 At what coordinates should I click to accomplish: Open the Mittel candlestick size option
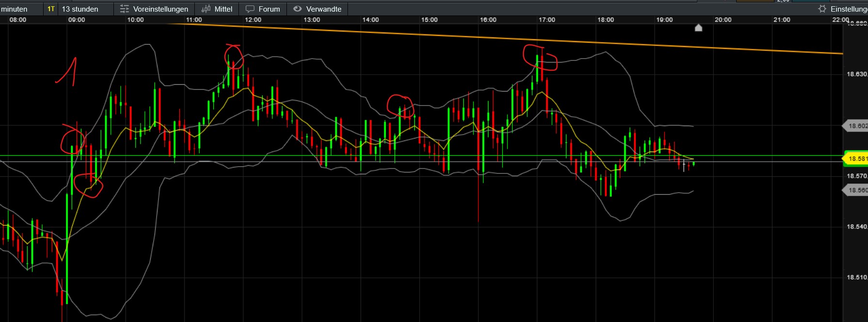click(217, 9)
